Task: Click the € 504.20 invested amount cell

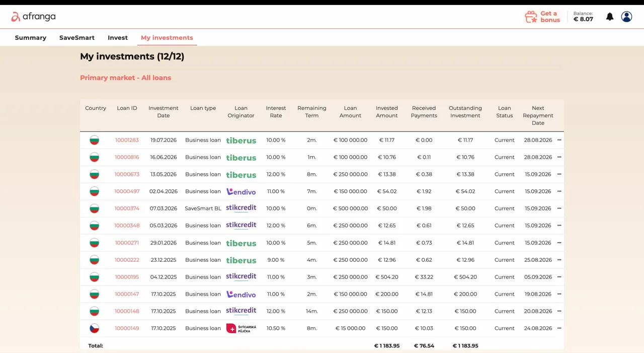Action: click(387, 277)
